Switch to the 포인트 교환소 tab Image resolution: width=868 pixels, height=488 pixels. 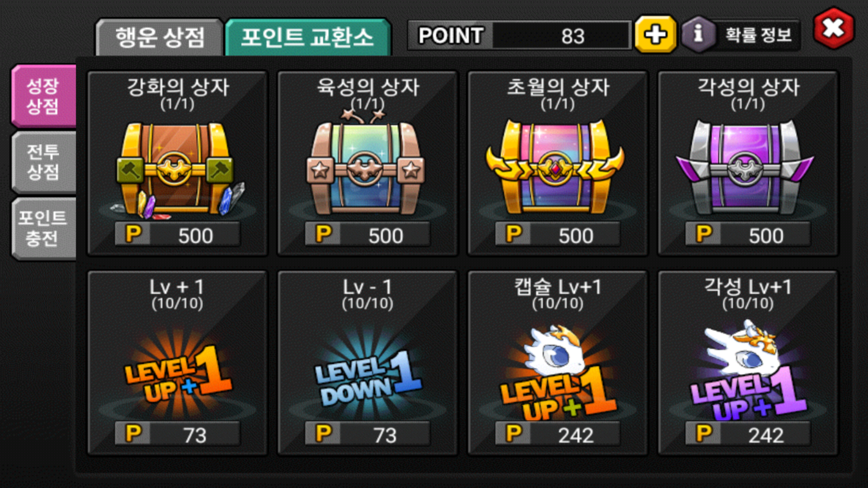(307, 37)
